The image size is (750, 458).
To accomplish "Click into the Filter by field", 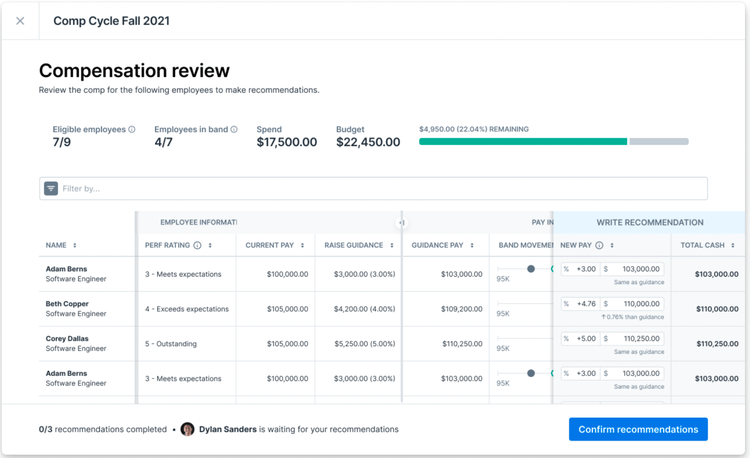I will coord(373,188).
